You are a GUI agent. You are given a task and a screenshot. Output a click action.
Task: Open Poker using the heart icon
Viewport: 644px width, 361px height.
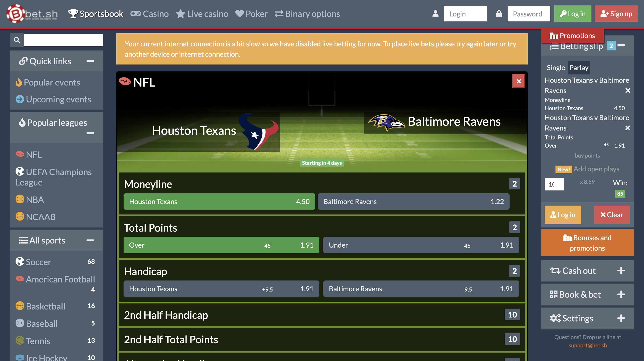coord(240,14)
